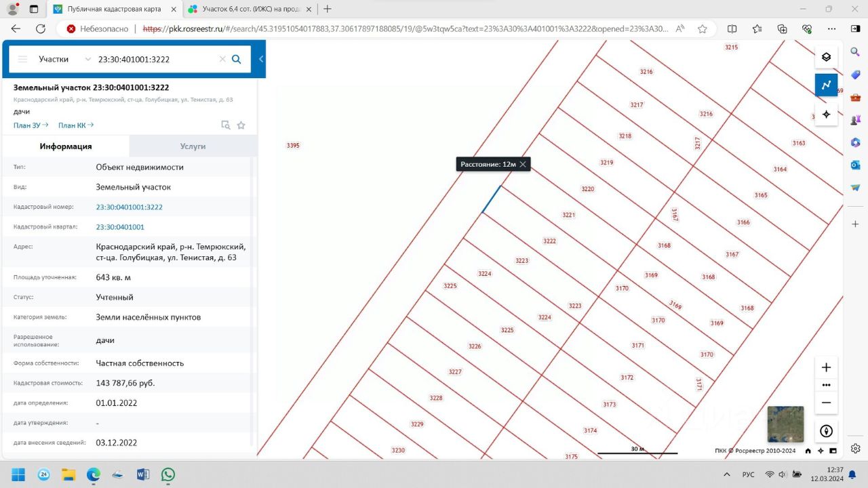This screenshot has width=868, height=488.
Task: Toggle the distance measurement tool
Action: 826,85
